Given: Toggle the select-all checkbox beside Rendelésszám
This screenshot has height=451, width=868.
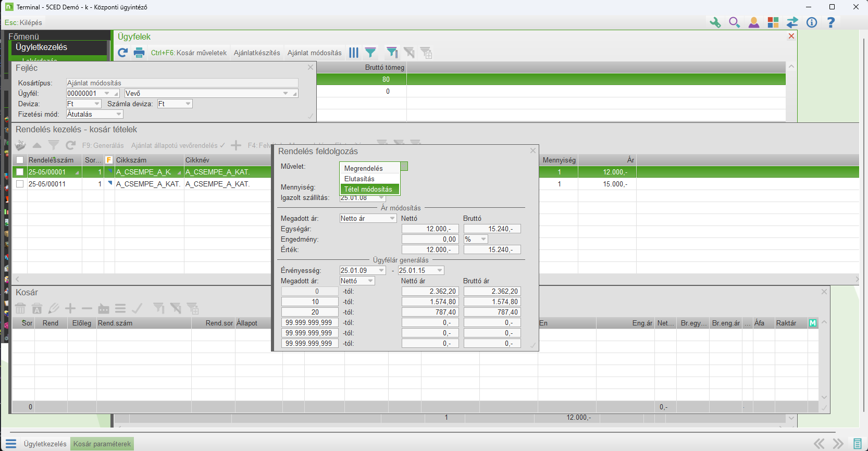Looking at the screenshot, I should pyautogui.click(x=20, y=160).
